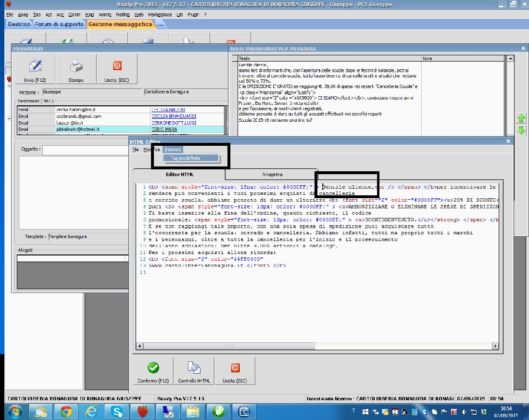Click the Invia (F12) send icon
529x420 pixels.
tap(35, 66)
